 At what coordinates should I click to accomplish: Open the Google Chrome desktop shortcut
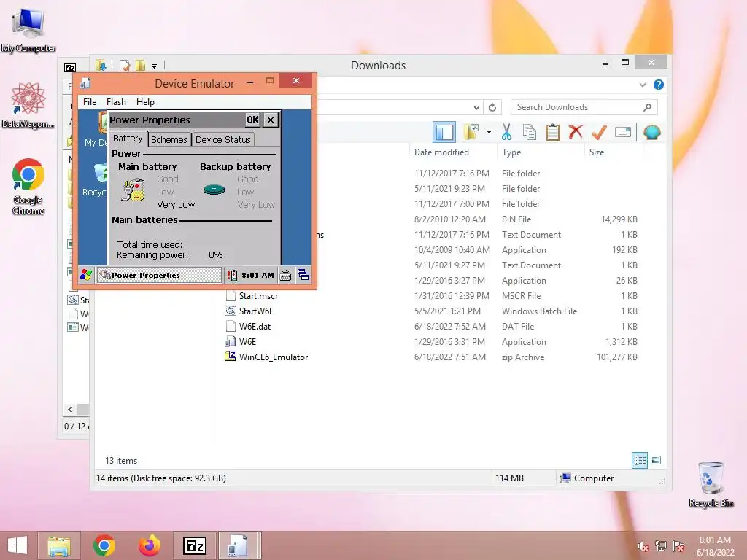coord(28,187)
